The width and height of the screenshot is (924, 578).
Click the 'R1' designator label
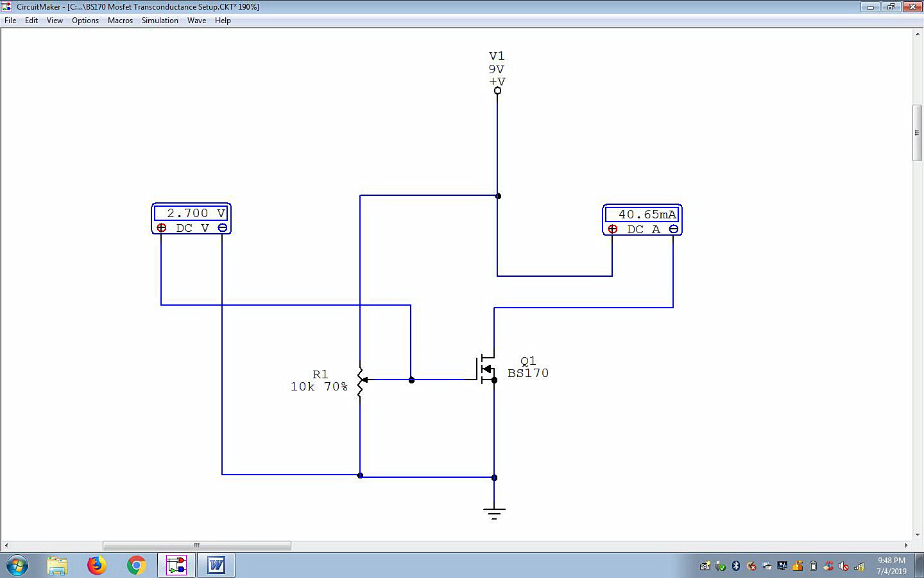point(320,374)
